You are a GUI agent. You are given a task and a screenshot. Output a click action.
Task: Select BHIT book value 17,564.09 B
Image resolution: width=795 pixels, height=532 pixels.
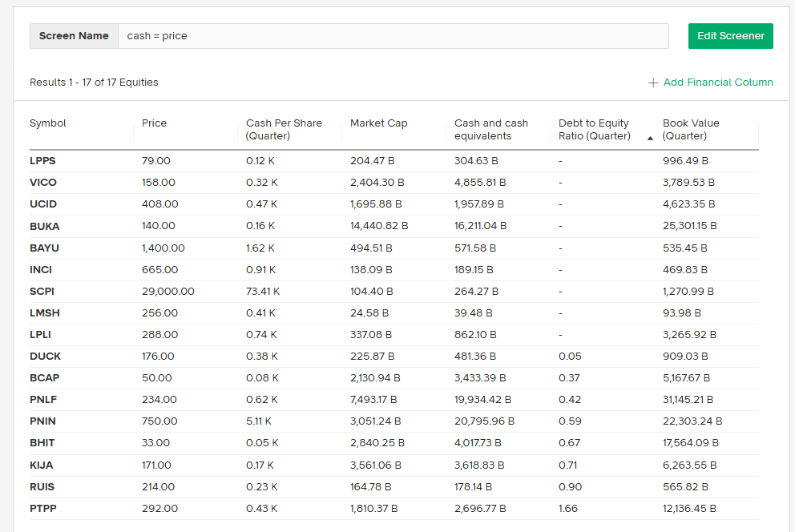pyautogui.click(x=691, y=443)
